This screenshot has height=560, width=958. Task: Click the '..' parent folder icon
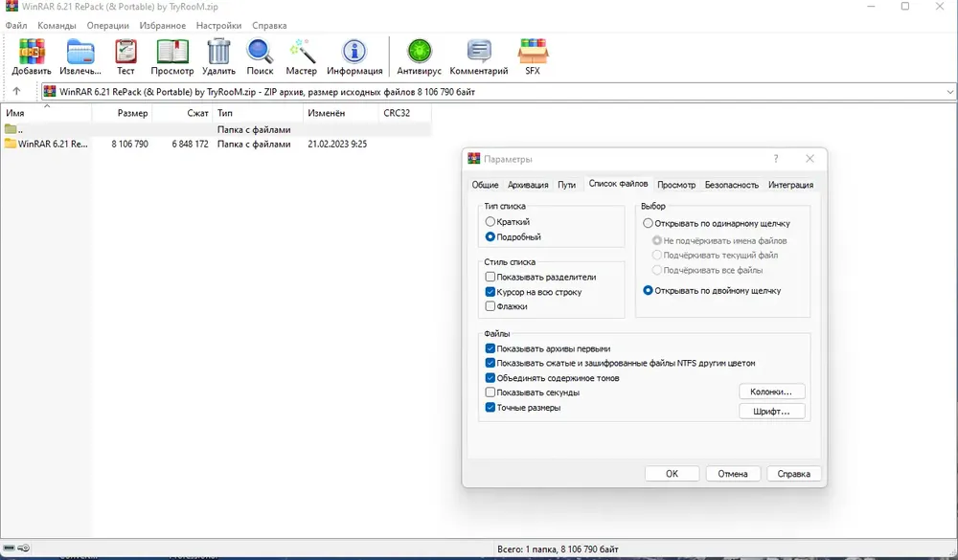11,129
